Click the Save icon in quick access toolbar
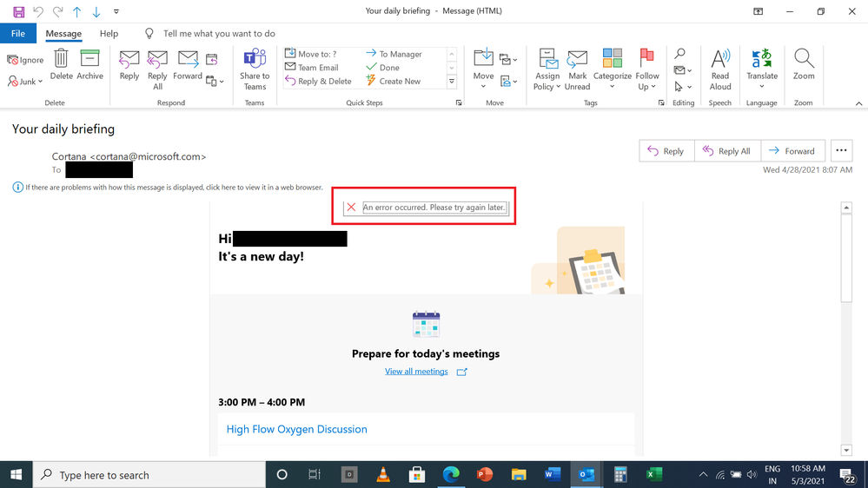The image size is (868, 488). pos(19,11)
